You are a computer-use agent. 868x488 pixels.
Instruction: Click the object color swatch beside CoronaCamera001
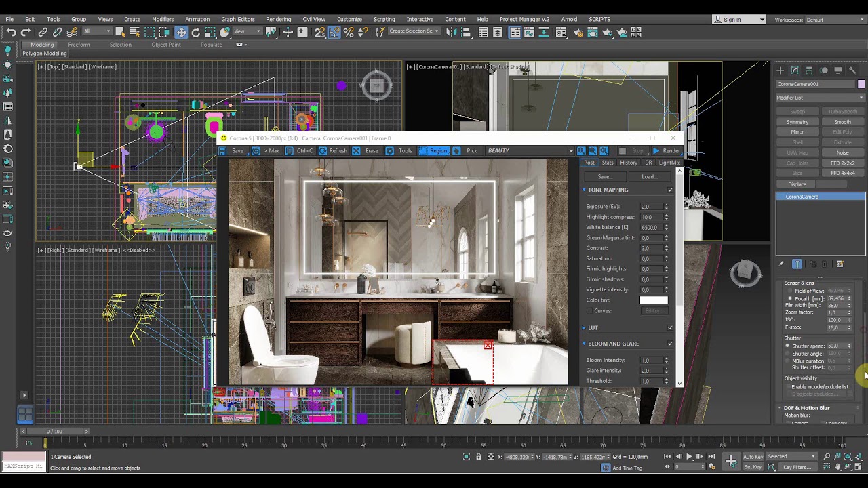(x=861, y=84)
